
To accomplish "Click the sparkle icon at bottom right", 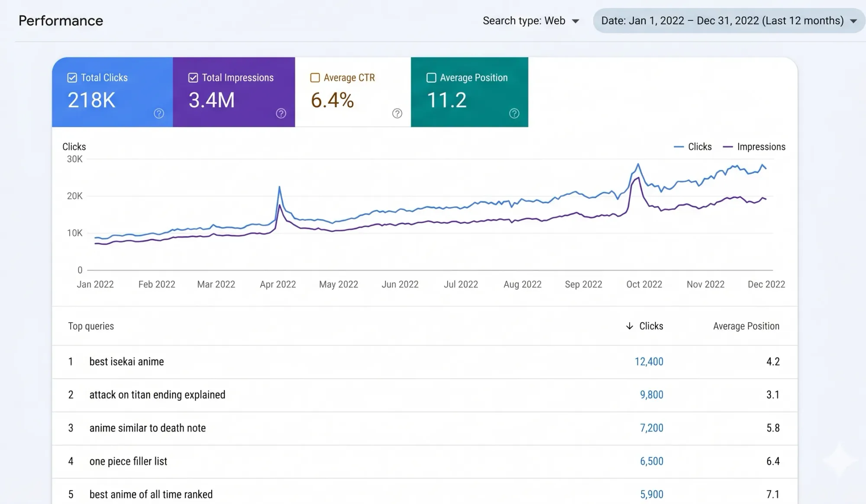I will 840,460.
